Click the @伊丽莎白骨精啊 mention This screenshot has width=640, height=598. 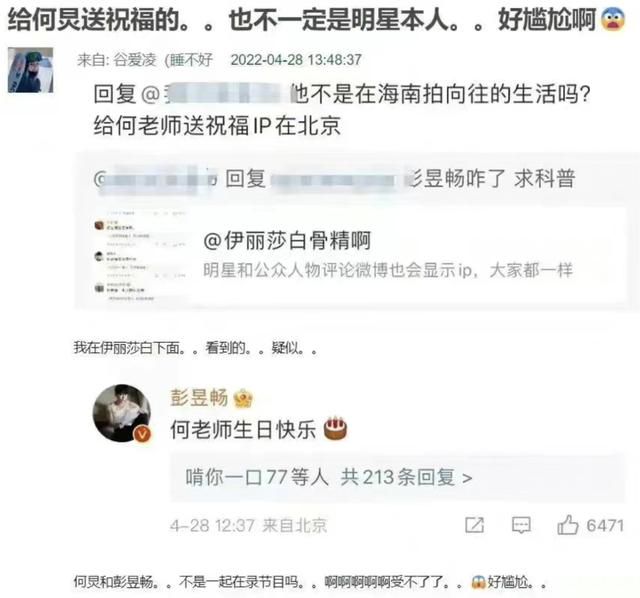click(x=287, y=240)
